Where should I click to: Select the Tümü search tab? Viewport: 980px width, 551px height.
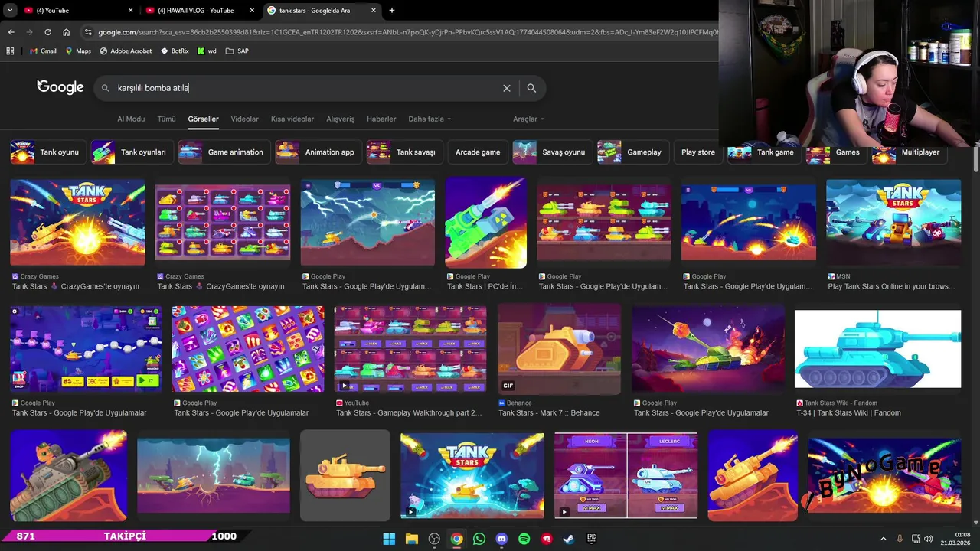tap(166, 119)
